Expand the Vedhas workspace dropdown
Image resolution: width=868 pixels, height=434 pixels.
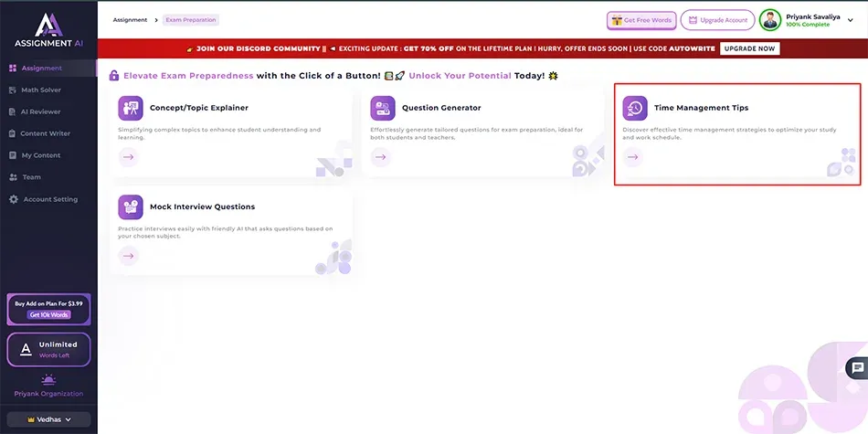pos(49,419)
